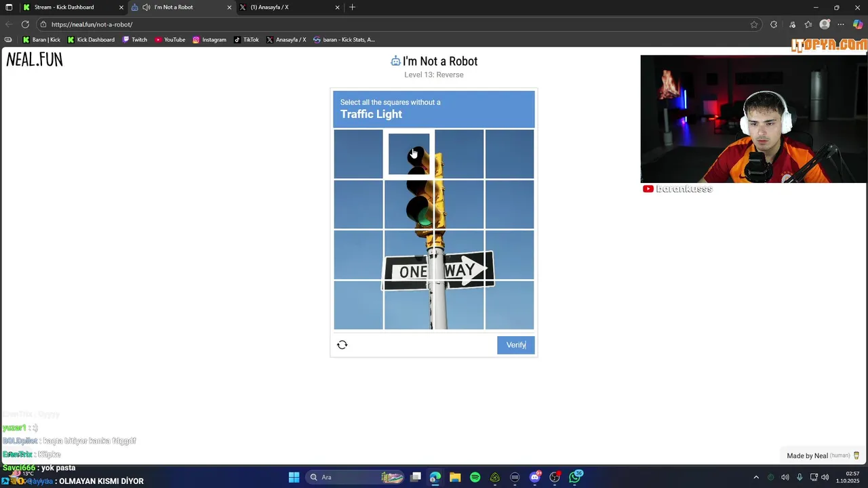Open the clock showing 02:57
The height and width of the screenshot is (488, 868).
tap(848, 477)
